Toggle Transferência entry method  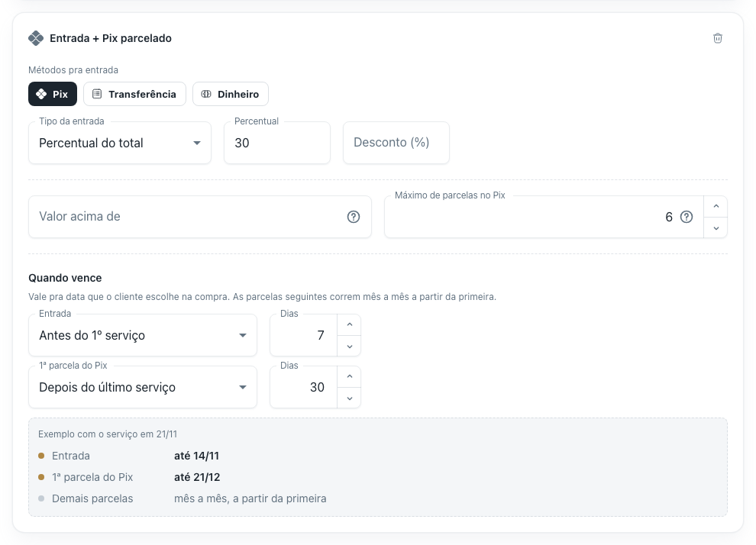pos(134,94)
